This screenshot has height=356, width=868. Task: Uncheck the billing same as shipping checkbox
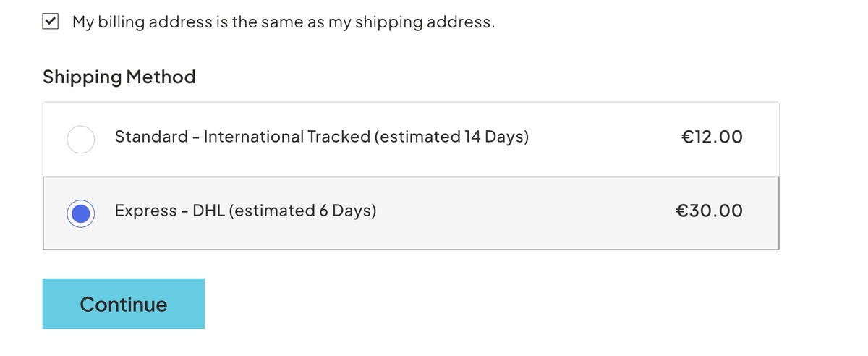51,22
